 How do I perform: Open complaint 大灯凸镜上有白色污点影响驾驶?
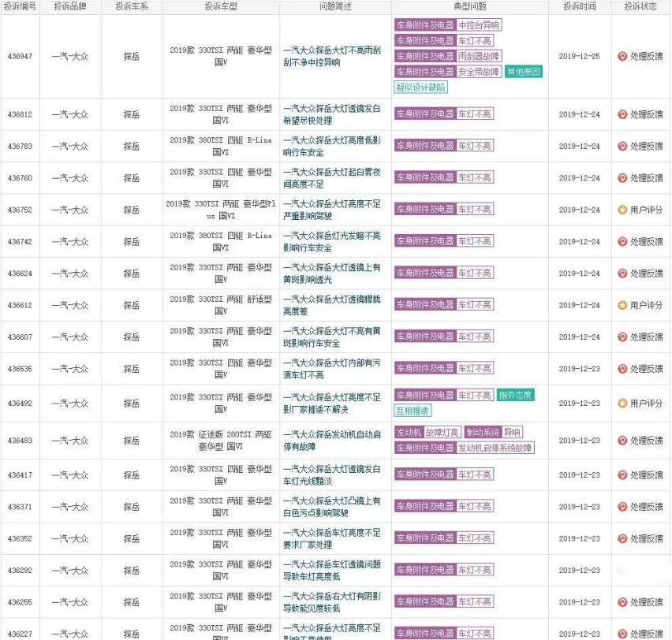(x=332, y=507)
